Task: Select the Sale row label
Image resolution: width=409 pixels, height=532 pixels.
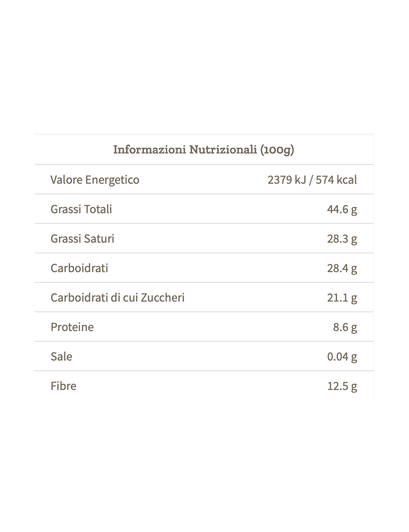Action: tap(61, 356)
